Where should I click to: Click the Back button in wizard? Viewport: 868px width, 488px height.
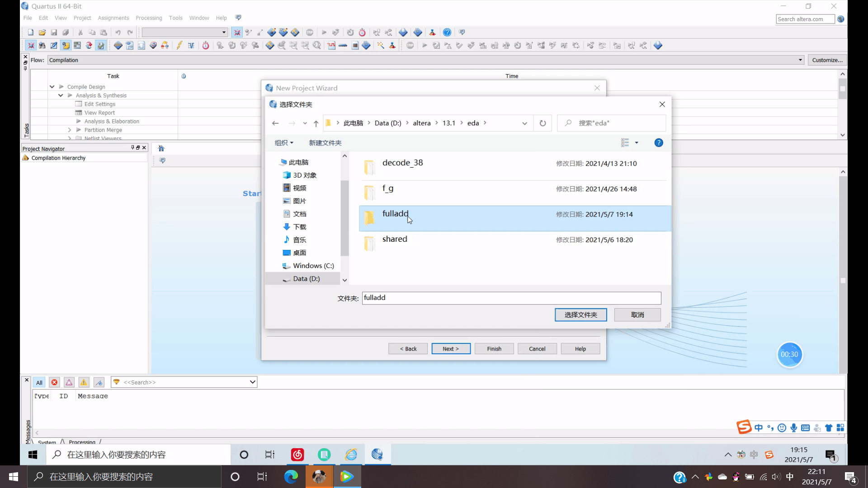coord(408,349)
